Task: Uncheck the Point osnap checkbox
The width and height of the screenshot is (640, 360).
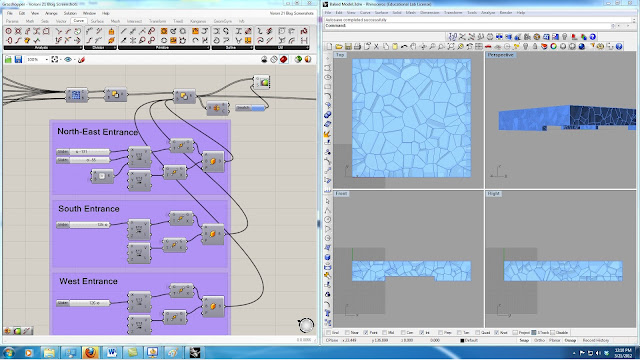Action: (x=366, y=333)
